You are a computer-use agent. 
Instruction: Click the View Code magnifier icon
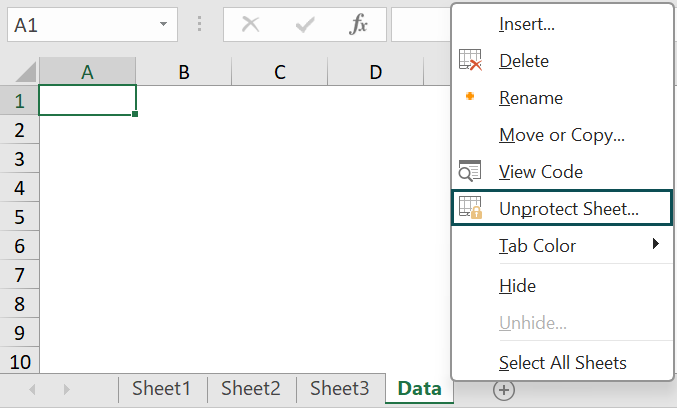pyautogui.click(x=470, y=171)
